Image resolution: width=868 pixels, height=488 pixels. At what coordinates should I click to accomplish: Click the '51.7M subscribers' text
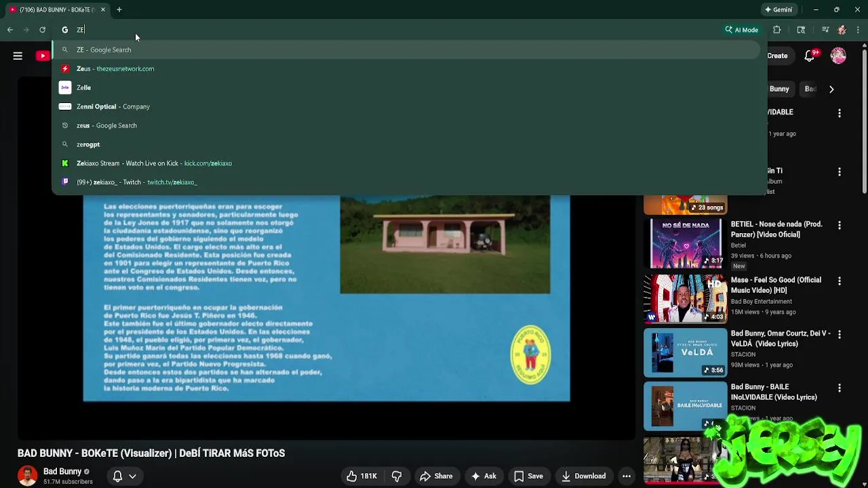(x=68, y=482)
